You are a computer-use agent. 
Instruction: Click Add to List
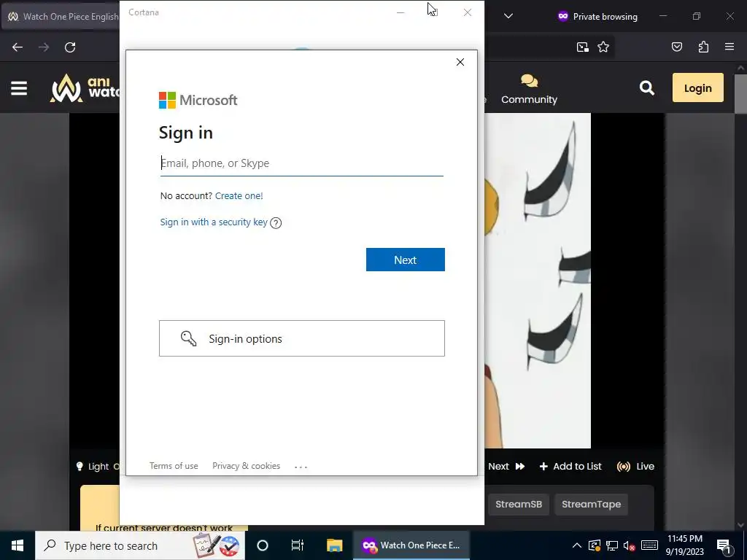pos(570,466)
